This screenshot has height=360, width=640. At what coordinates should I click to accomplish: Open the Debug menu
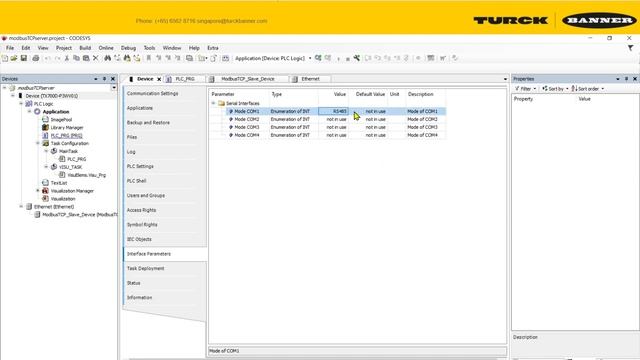pos(128,48)
